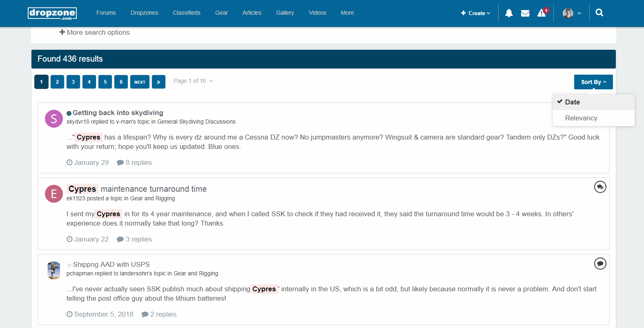Viewport: 644px width, 328px height.
Task: Open the Dropzones menu
Action: [x=144, y=13]
